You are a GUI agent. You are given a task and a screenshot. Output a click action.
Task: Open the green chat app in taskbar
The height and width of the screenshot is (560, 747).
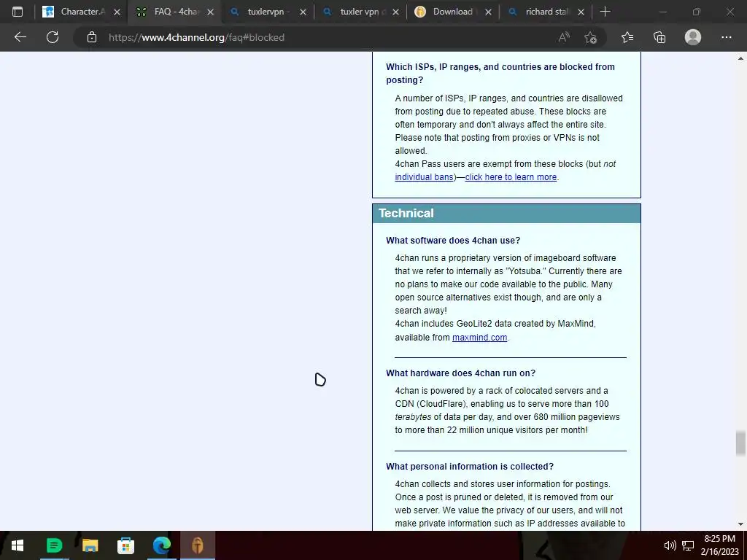point(54,545)
